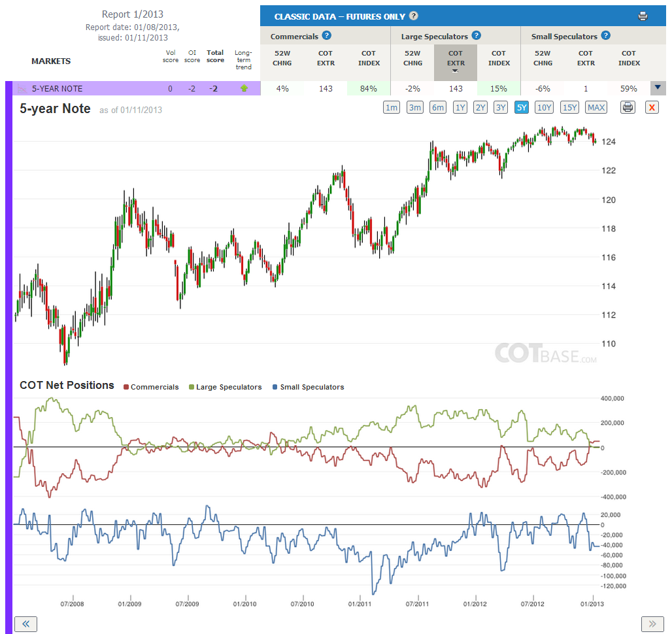Click Small Speculators 52W change -6%
Image resolution: width=672 pixels, height=634 pixels.
pyautogui.click(x=543, y=89)
